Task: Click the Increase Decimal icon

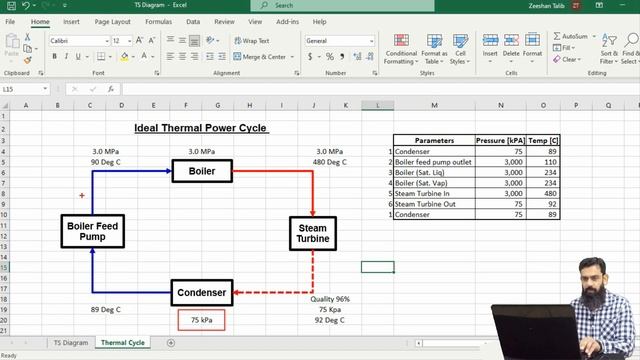Action: [x=357, y=57]
